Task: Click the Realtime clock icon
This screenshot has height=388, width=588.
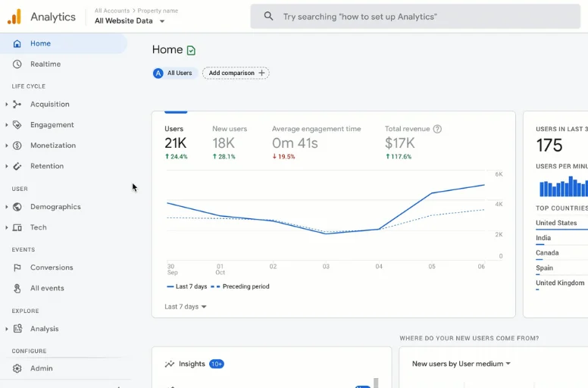Action: (x=17, y=64)
